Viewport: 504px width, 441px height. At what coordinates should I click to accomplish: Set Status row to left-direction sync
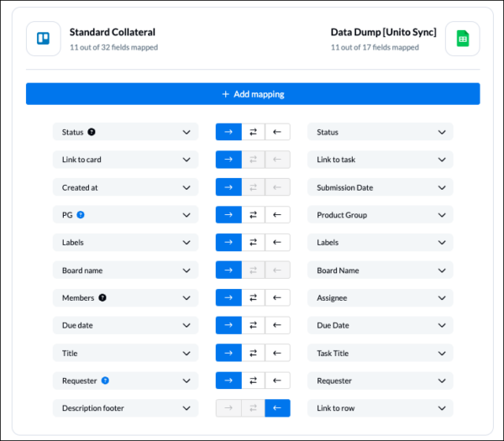[277, 132]
